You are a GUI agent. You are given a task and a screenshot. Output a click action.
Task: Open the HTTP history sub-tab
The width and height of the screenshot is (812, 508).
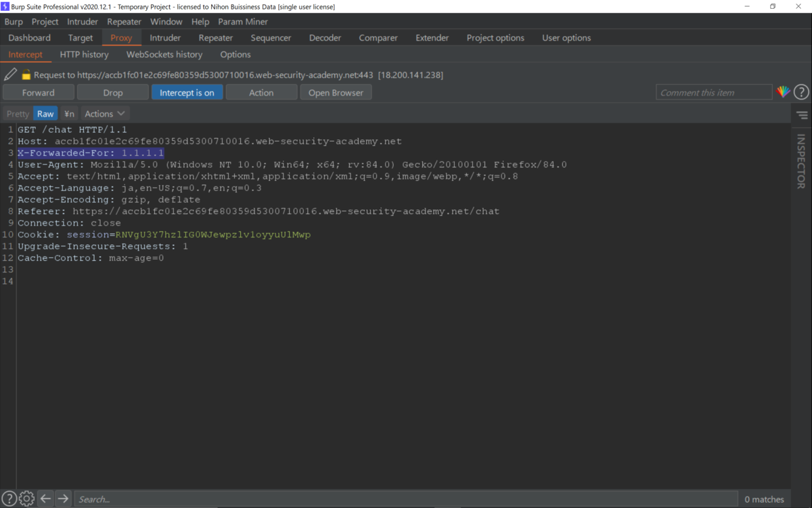(84, 54)
